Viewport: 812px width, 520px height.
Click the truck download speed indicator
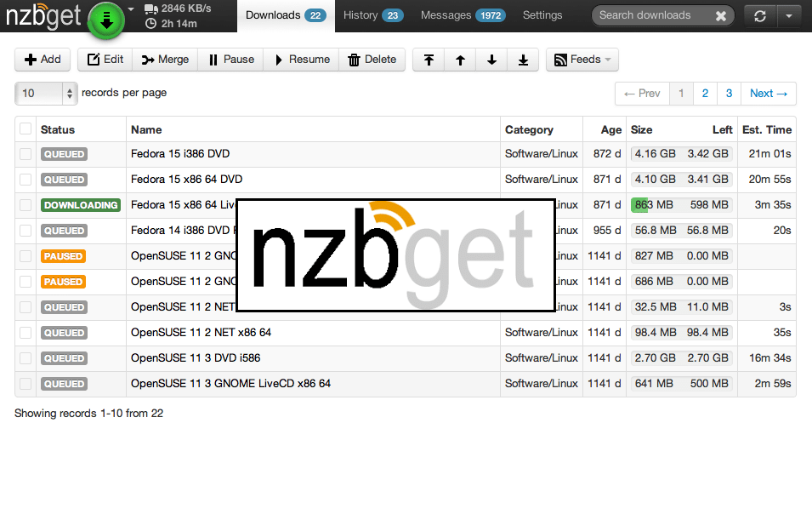(178, 9)
